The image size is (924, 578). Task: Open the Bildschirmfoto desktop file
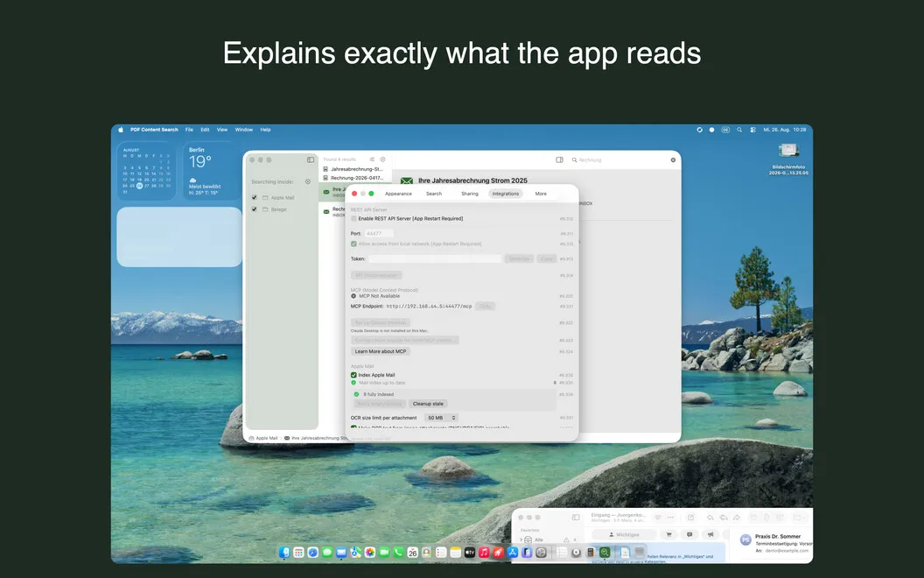pos(788,159)
